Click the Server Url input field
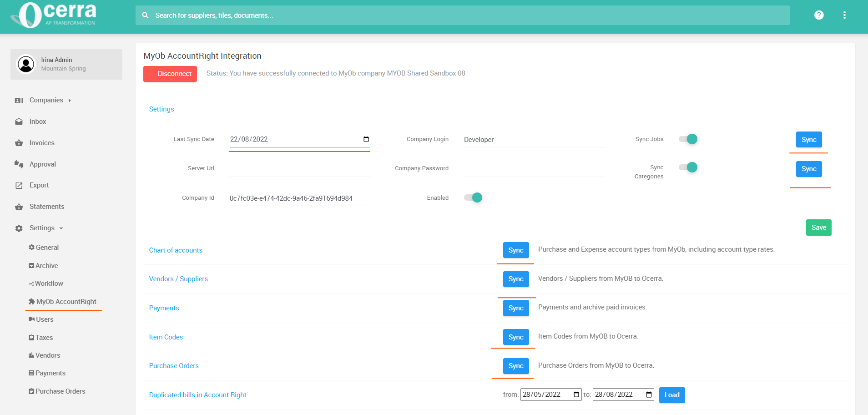The width and height of the screenshot is (868, 415). (x=299, y=168)
